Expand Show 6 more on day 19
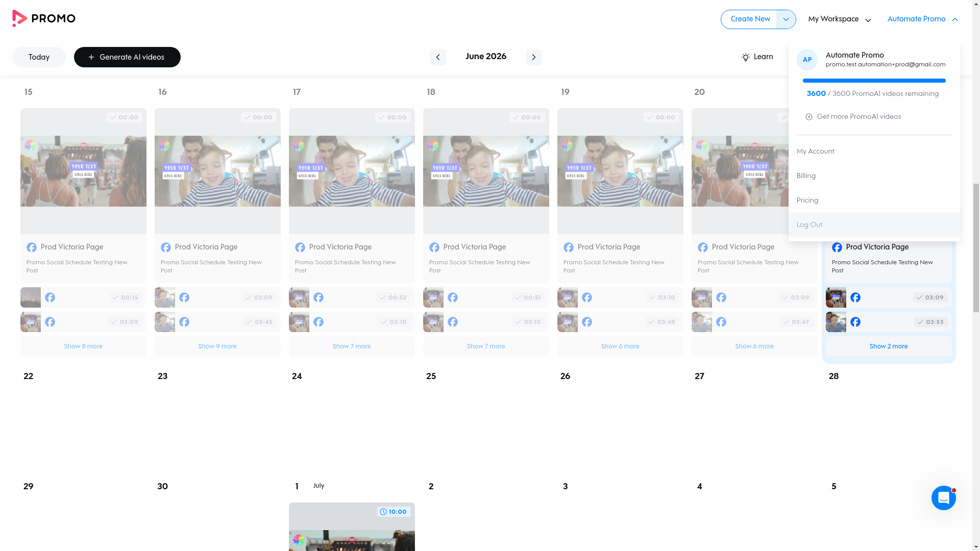This screenshot has height=551, width=980. (x=620, y=346)
